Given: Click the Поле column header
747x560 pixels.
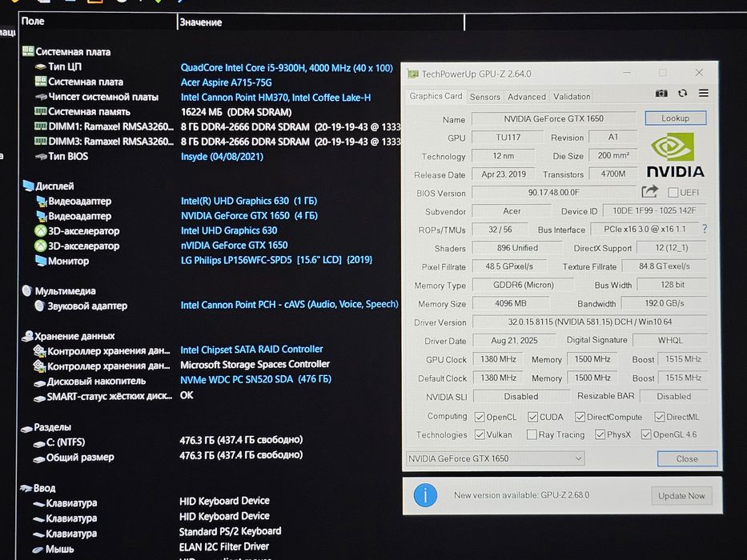Looking at the screenshot, I should 98,22.
